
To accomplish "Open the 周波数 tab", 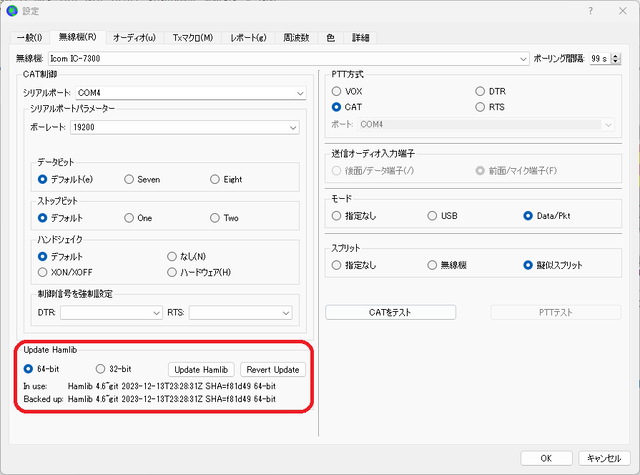I will pyautogui.click(x=296, y=38).
